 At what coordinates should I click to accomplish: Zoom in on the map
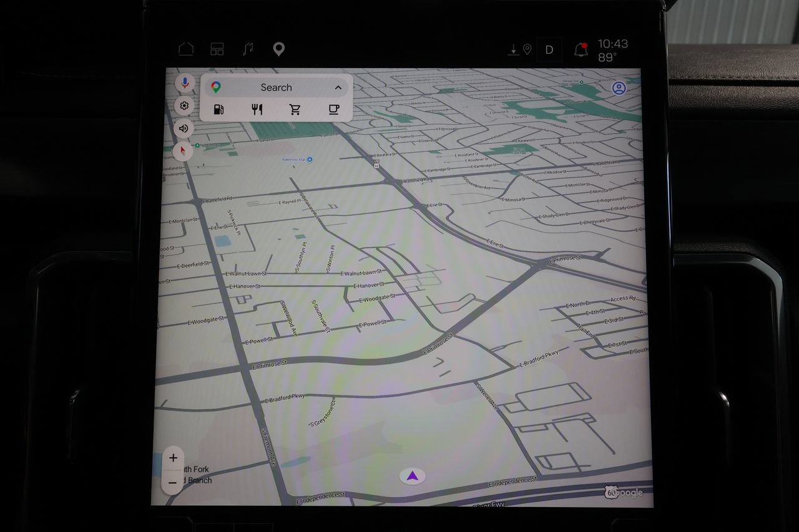[x=173, y=458]
